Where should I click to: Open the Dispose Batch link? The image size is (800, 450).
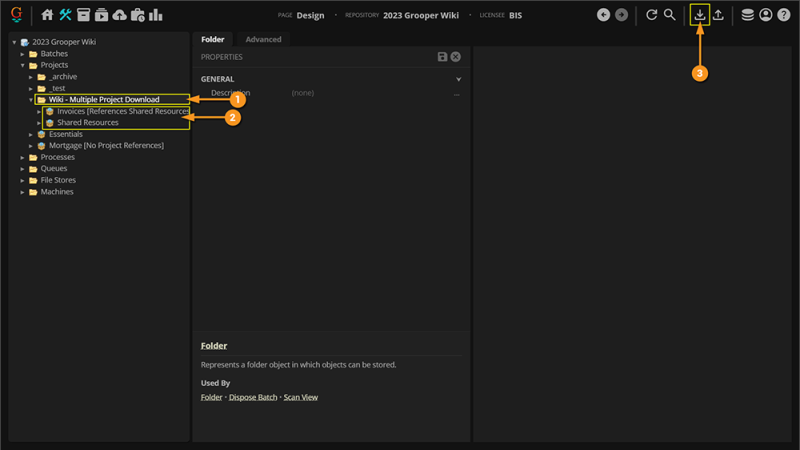click(x=253, y=397)
